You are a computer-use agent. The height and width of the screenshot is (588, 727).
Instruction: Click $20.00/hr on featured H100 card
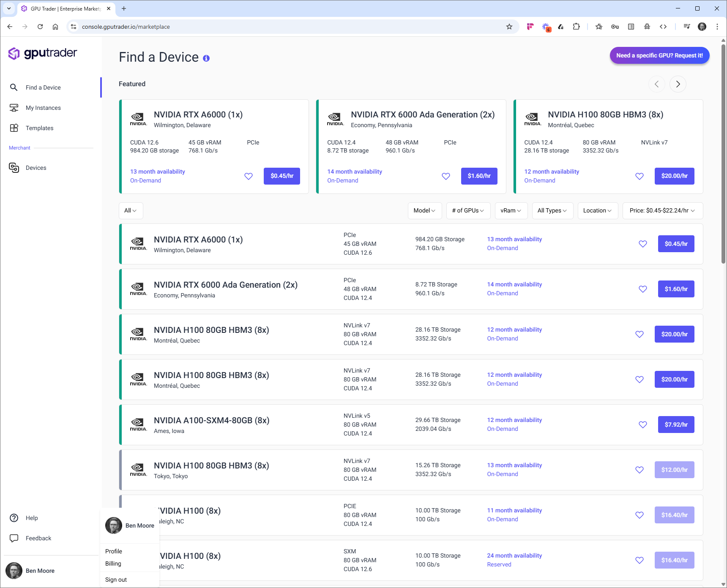(x=675, y=176)
